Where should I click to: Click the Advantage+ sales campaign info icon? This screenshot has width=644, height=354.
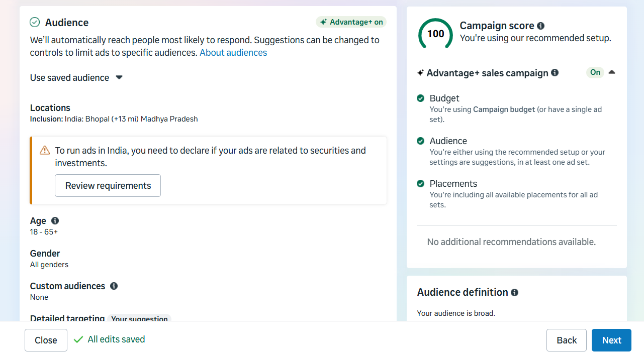(x=555, y=73)
